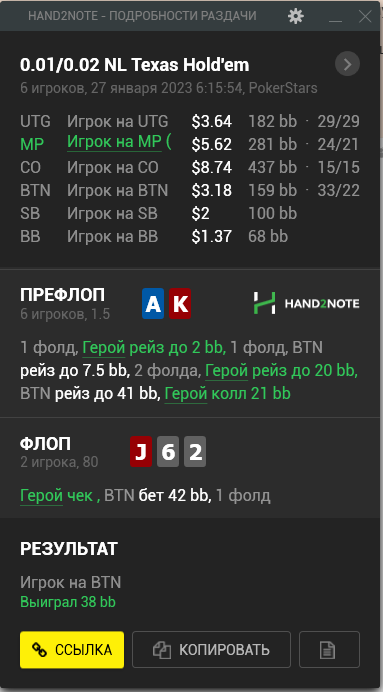Click the 2 flop card
This screenshot has height=692, width=383.
pyautogui.click(x=195, y=451)
